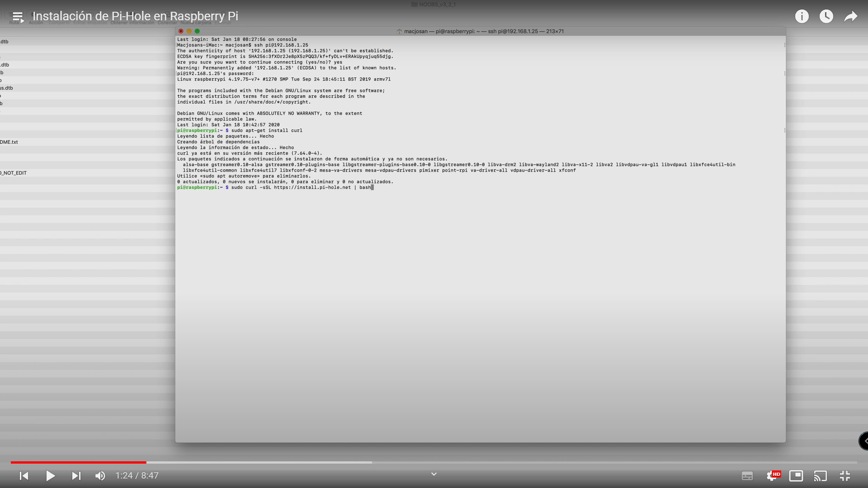Show video info card icon

pyautogui.click(x=802, y=17)
